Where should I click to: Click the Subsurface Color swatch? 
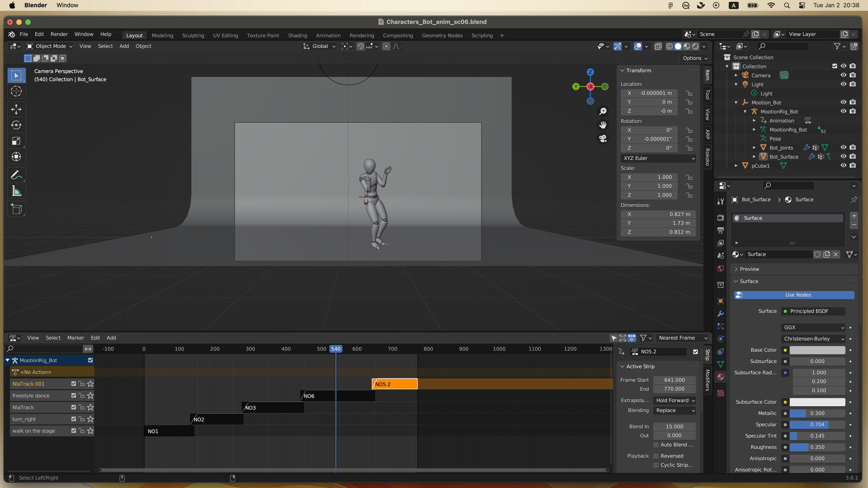point(817,402)
